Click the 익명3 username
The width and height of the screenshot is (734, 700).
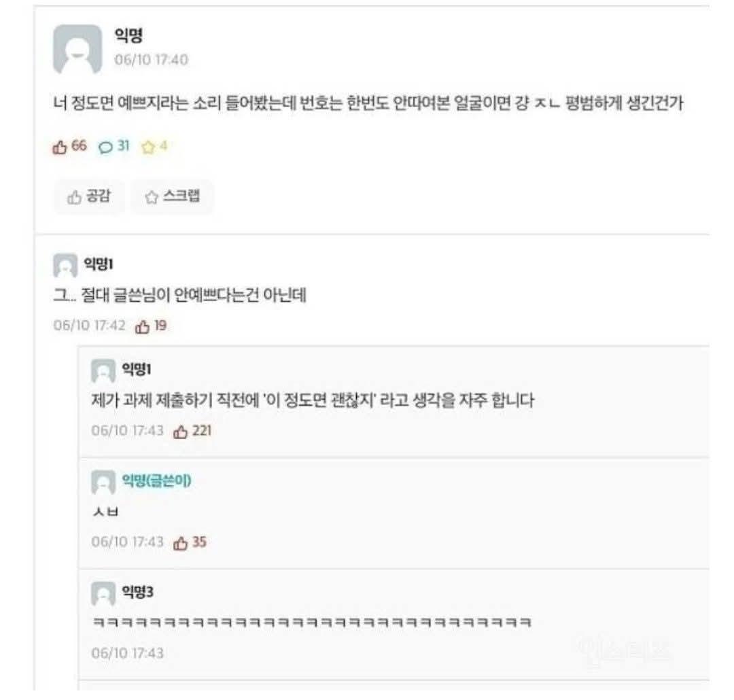137,593
